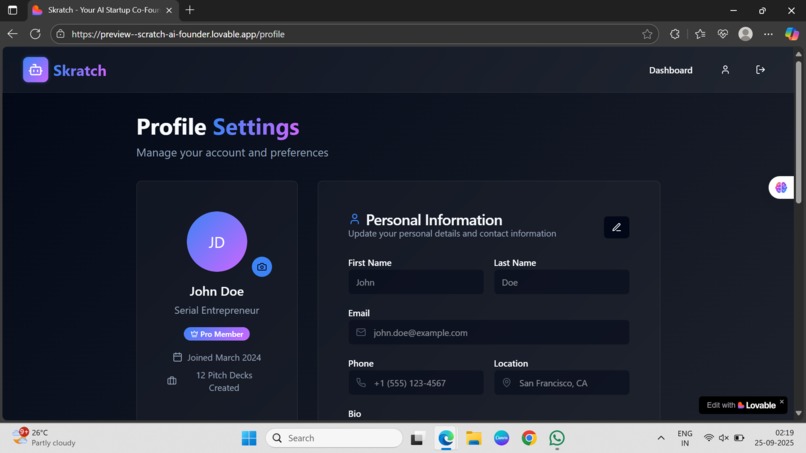
Task: Open File Explorer from taskbar
Action: pos(473,438)
